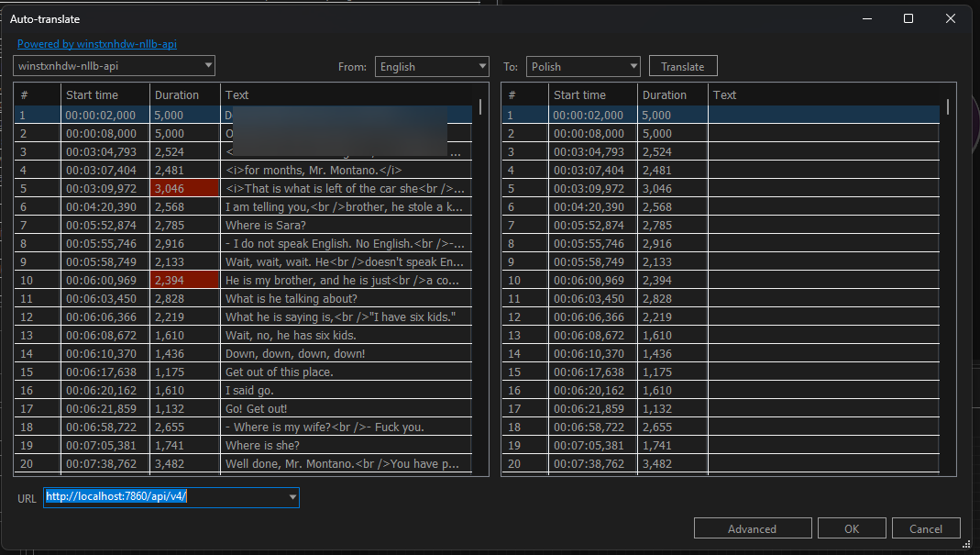Click the Text header in target table

(825, 94)
